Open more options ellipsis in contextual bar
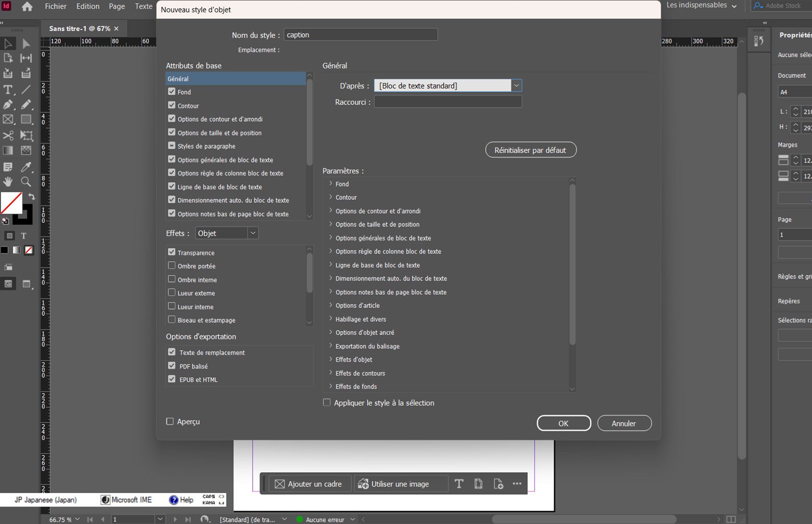This screenshot has height=524, width=812. (517, 484)
